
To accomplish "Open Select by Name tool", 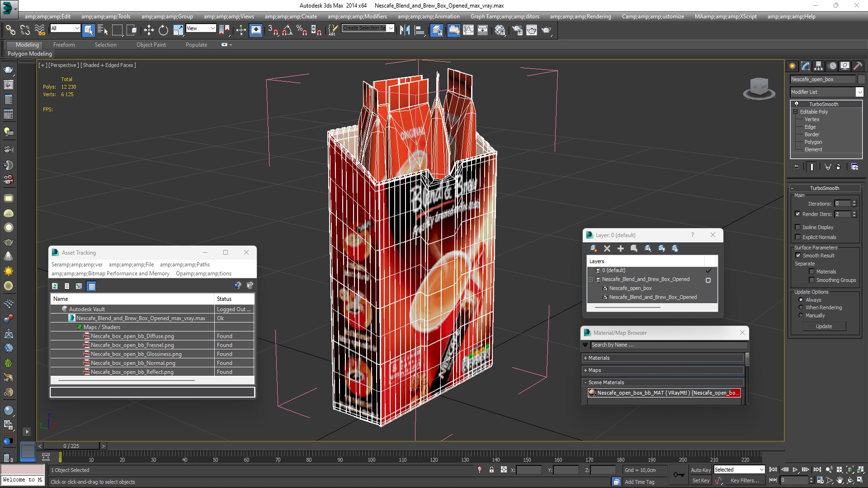I will (103, 30).
